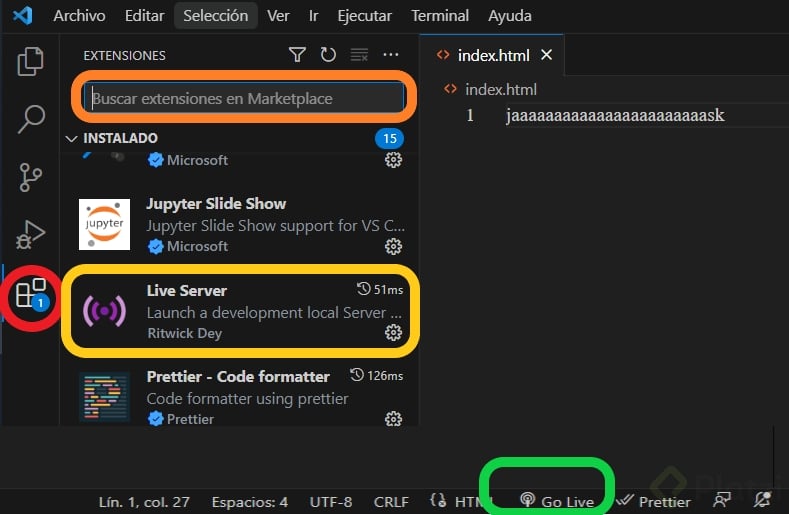This screenshot has width=789, height=515.
Task: Click Prettier status bar item
Action: coord(654,501)
